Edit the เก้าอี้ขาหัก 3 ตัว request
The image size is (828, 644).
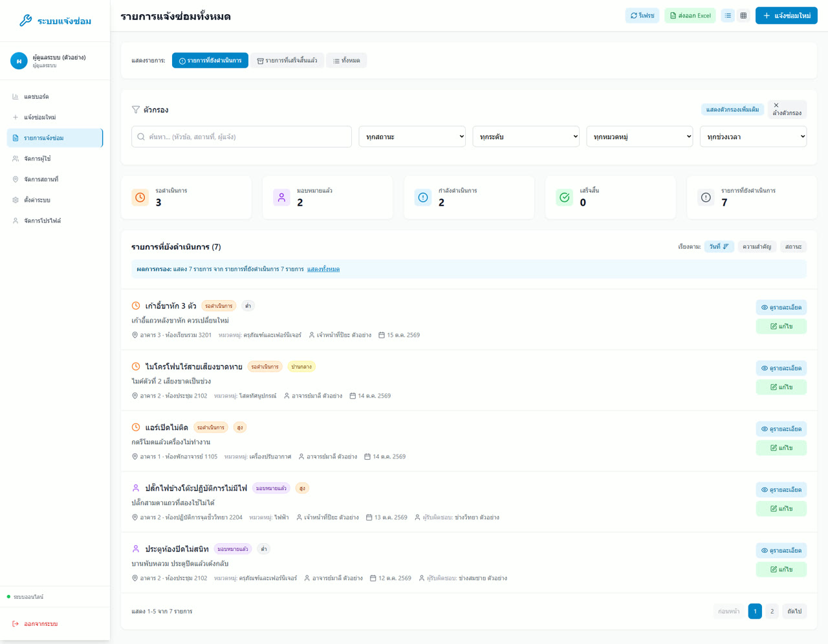tap(781, 326)
